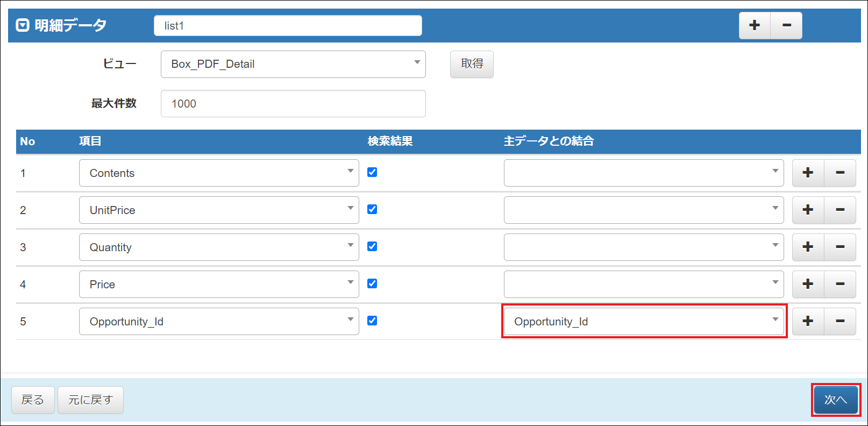Remove the Price row with its minus icon

tap(839, 284)
